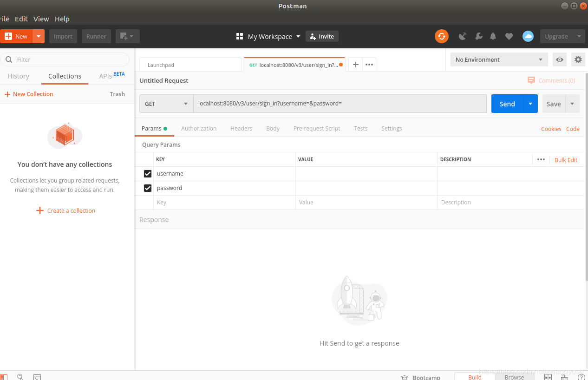The width and height of the screenshot is (588, 380).
Task: Open the capture requests satellite icon
Action: (463, 36)
